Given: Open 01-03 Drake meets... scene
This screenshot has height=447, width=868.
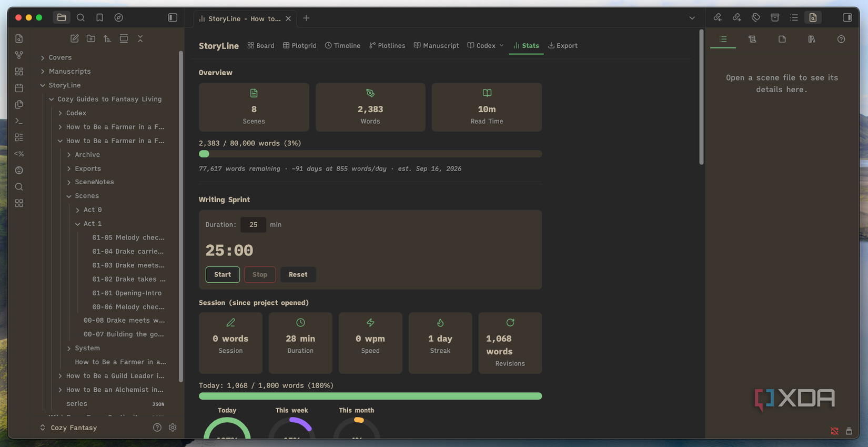Looking at the screenshot, I should [x=128, y=265].
